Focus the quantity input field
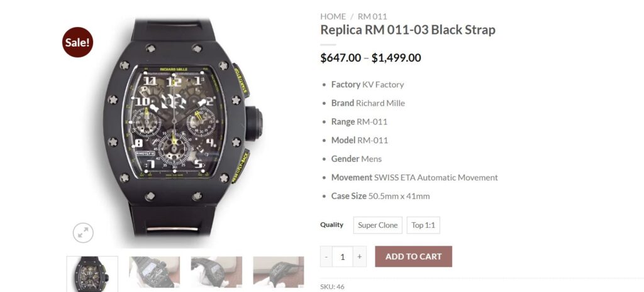Viewport: 644px width, 292px height. (x=343, y=257)
